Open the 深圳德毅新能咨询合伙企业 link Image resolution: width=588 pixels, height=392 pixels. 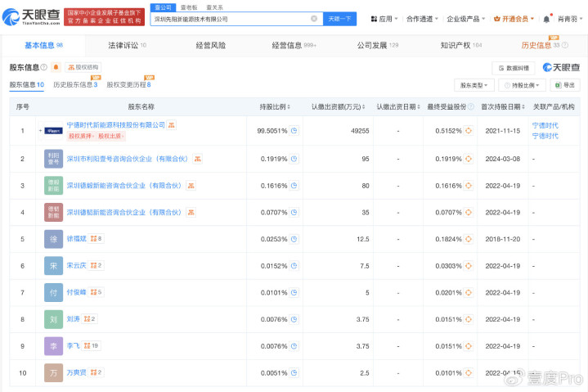point(124,186)
